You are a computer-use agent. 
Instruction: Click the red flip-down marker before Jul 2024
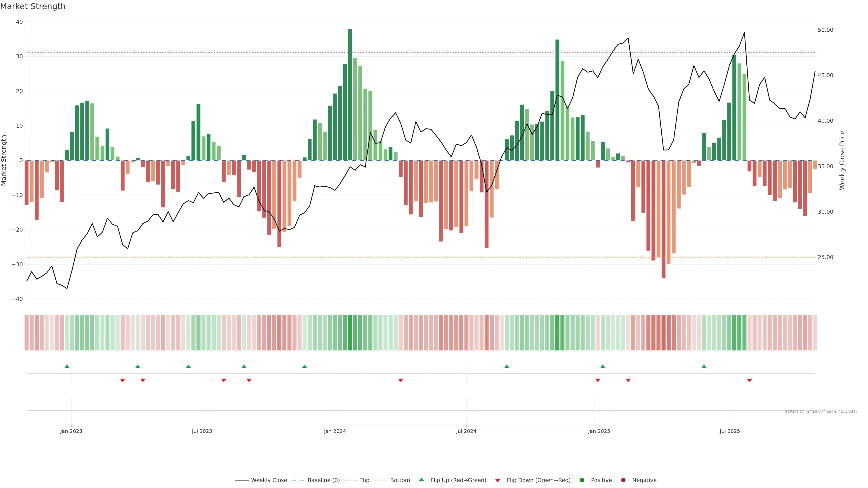[401, 380]
